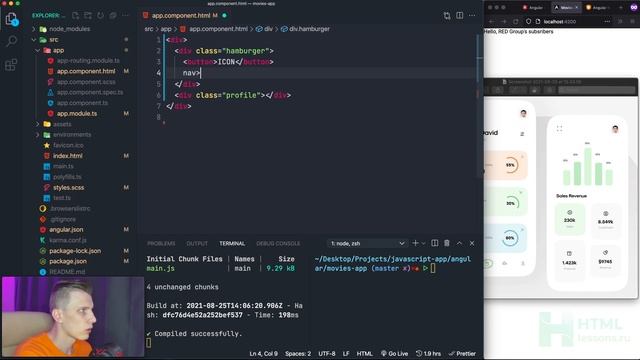This screenshot has width=640, height=360.
Task: Collapse all folders in Explorer
Action: click(113, 16)
